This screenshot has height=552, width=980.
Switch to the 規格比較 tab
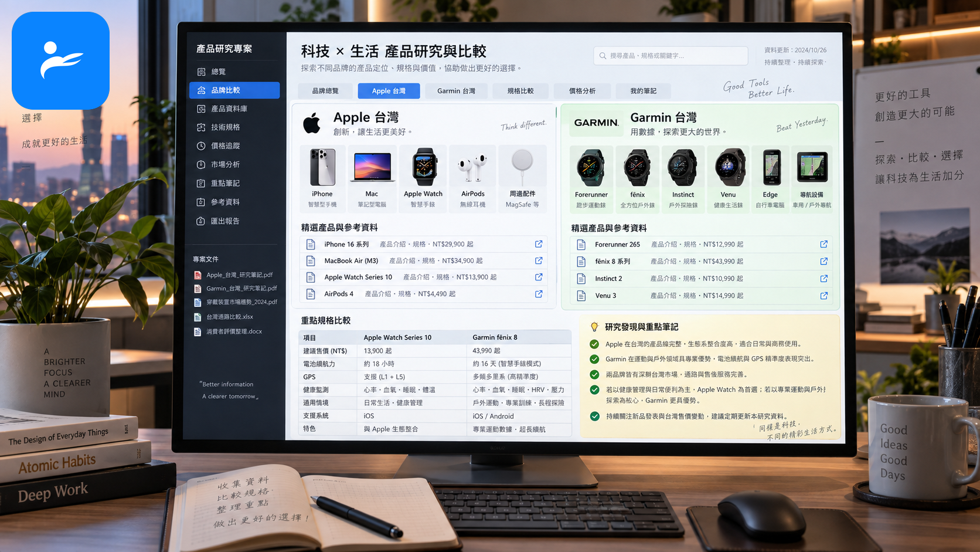tap(520, 91)
